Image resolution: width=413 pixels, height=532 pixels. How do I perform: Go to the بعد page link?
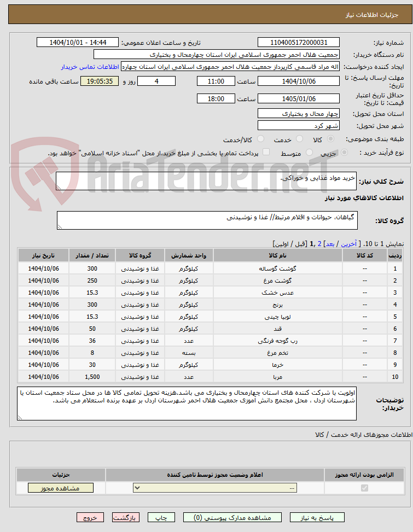tap(330, 244)
